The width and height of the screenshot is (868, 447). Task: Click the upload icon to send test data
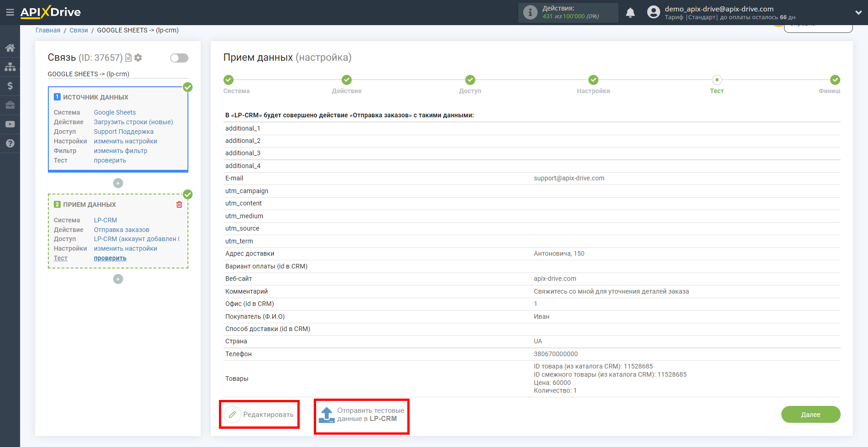tap(327, 415)
